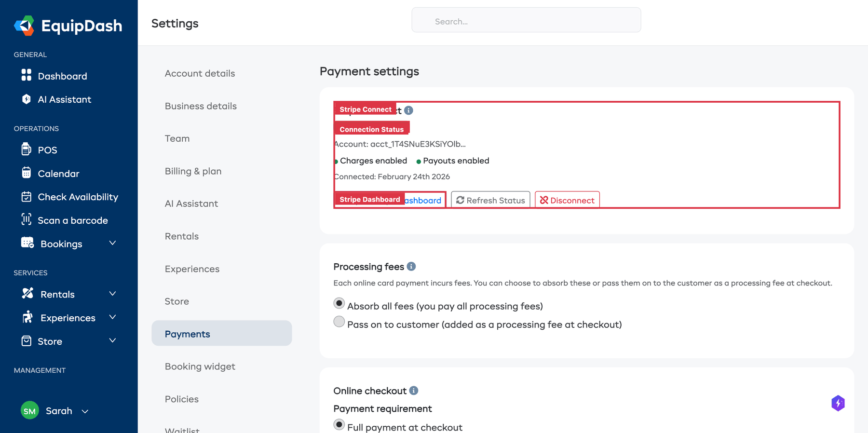Viewport: 868px width, 433px height.
Task: Click info icon beside Stripe Connect heading
Action: 408,110
